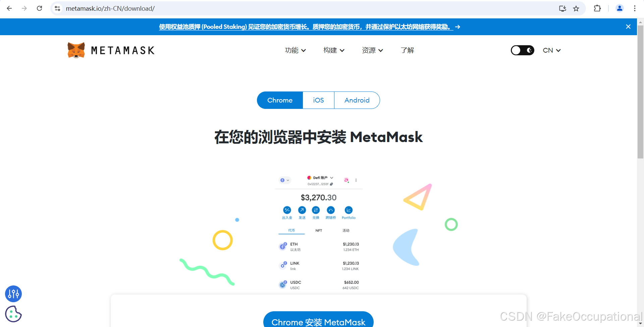Click the MetaMask fox logo
The width and height of the screenshot is (644, 327).
76,50
